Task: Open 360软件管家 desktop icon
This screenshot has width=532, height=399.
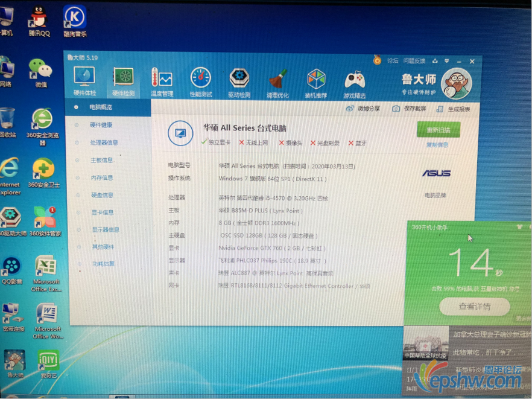Action: tap(45, 222)
